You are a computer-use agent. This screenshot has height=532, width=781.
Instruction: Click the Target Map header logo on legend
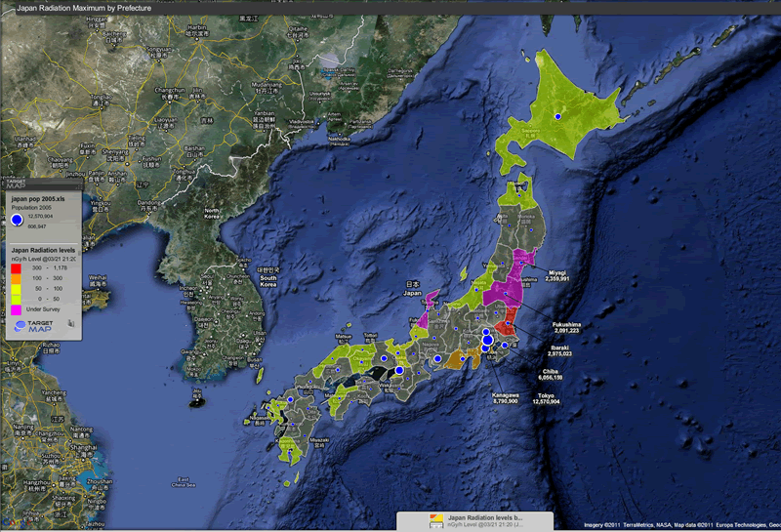pyautogui.click(x=18, y=183)
